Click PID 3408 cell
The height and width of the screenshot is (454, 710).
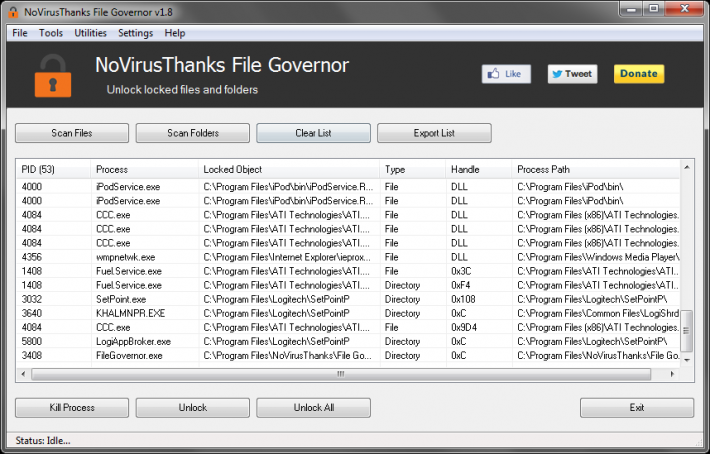pyautogui.click(x=32, y=355)
